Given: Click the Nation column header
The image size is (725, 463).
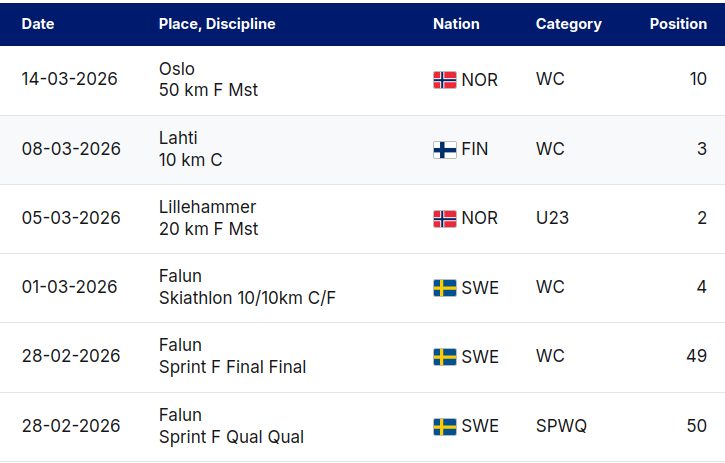Looking at the screenshot, I should (x=456, y=24).
